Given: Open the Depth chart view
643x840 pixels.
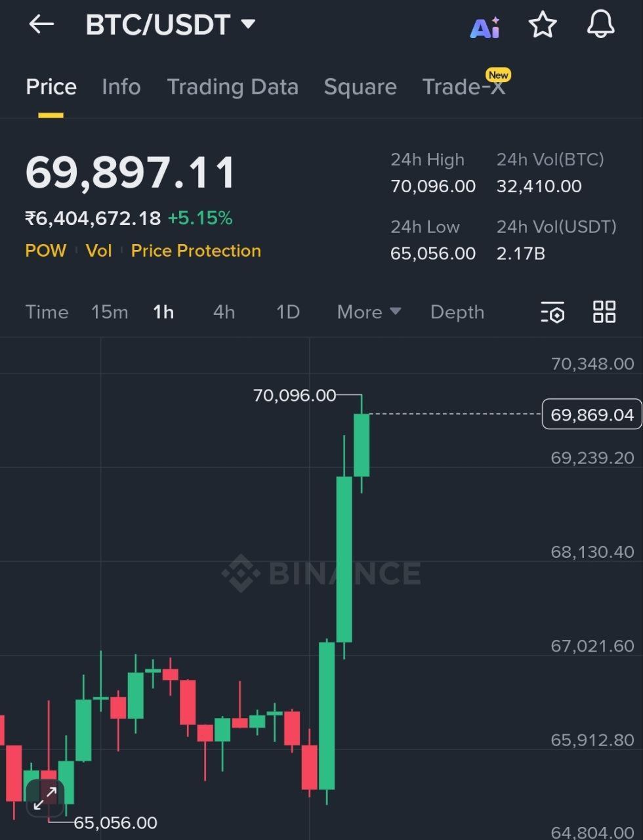Looking at the screenshot, I should [457, 312].
